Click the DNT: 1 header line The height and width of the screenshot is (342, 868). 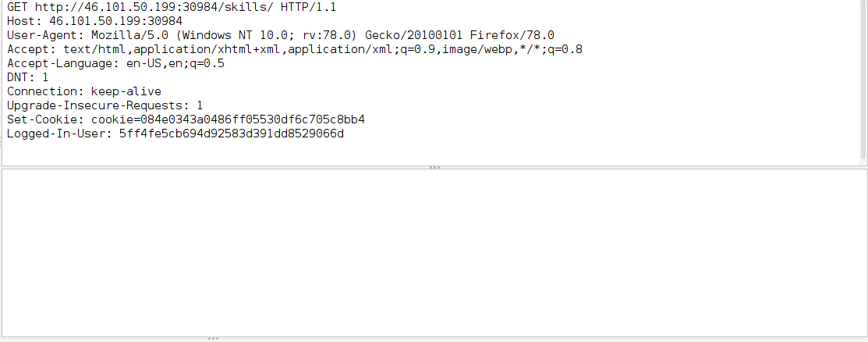click(x=27, y=77)
